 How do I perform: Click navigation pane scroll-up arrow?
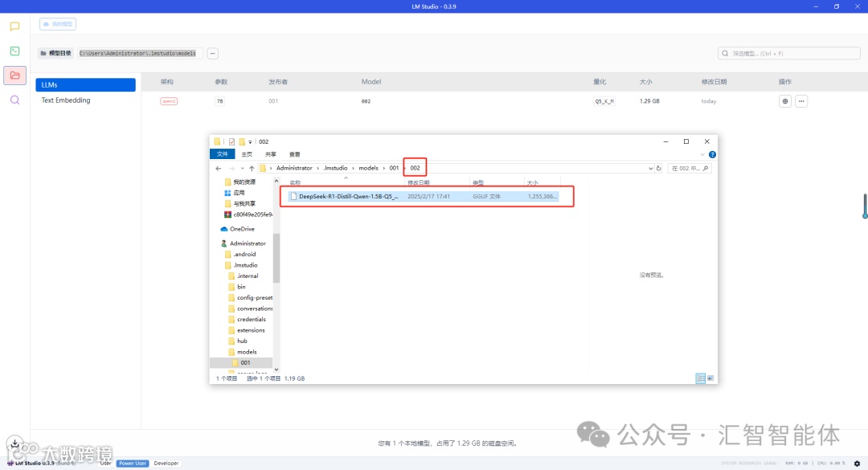click(276, 182)
